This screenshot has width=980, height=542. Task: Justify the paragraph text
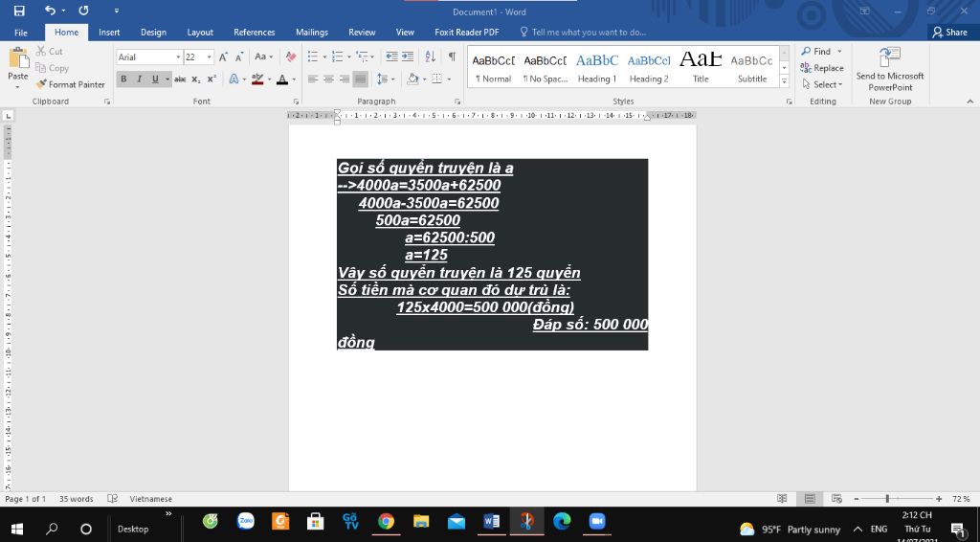(x=360, y=79)
